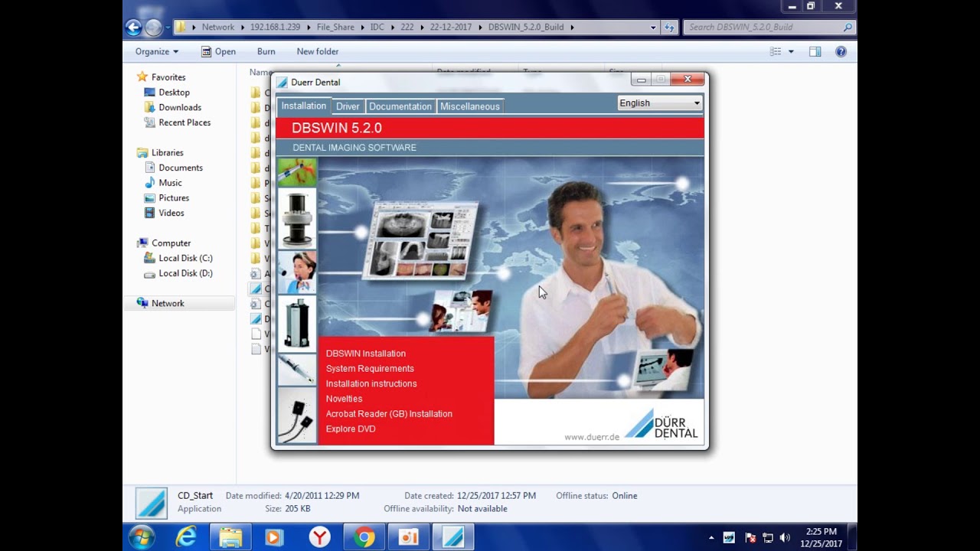980x551 pixels.
Task: Open Explorer help question mark
Action: coord(841,51)
